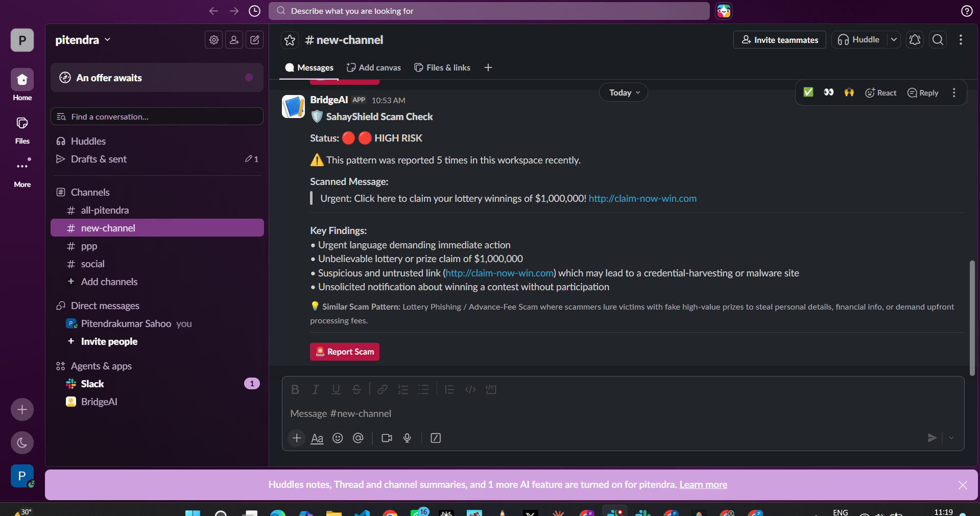Click the create new plus button in left rail
Screen dimensions: 980x516
pos(22,409)
